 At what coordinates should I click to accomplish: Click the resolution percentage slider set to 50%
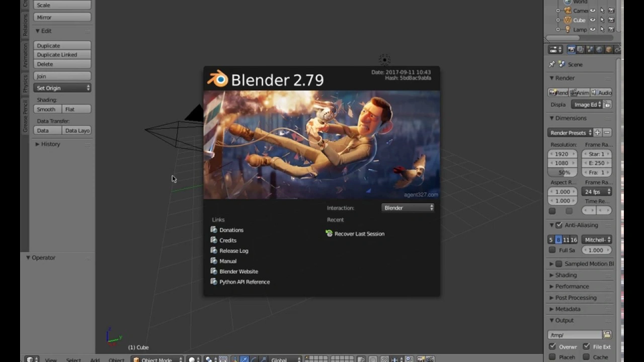(562, 172)
